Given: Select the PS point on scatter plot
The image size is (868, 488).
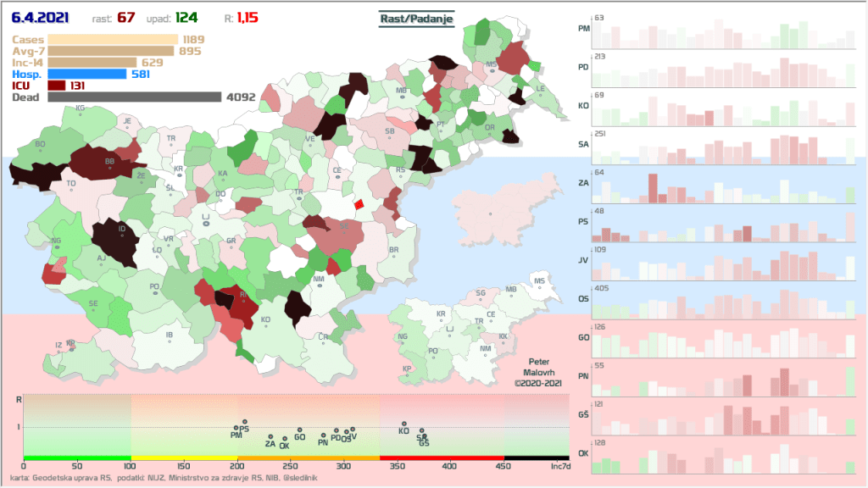Looking at the screenshot, I should coord(244,422).
